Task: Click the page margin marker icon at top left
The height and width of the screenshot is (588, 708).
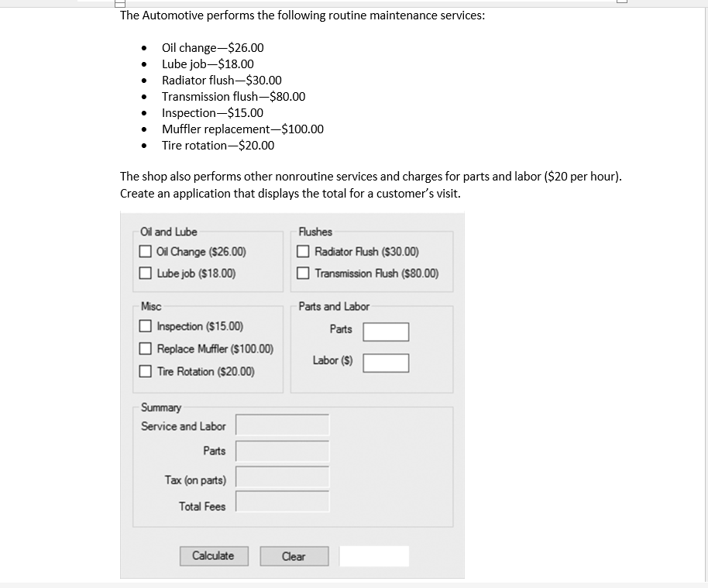Action: [119, 4]
